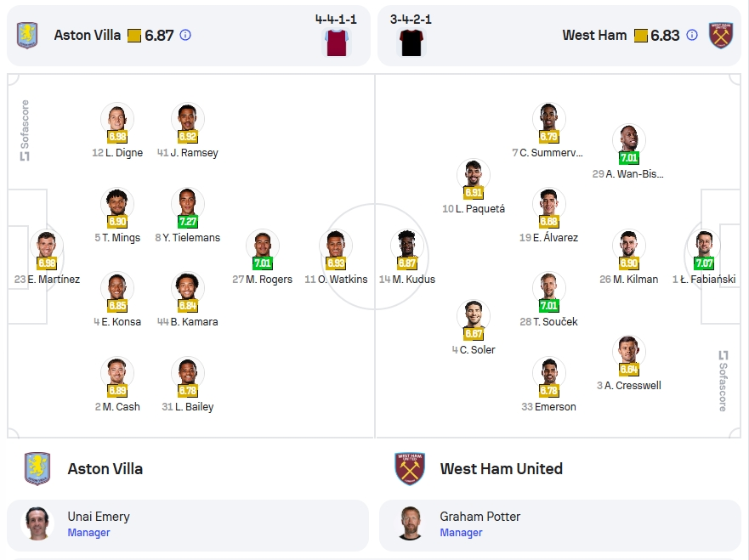
Task: Click the West Ham United team heading
Action: pyautogui.click(x=501, y=469)
